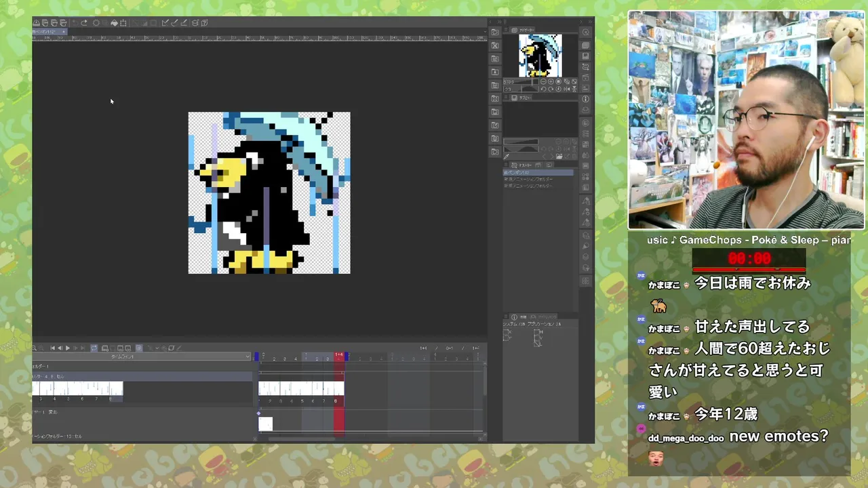This screenshot has width=868, height=488.
Task: Toggle the onion skin button in the timeline
Action: click(139, 348)
